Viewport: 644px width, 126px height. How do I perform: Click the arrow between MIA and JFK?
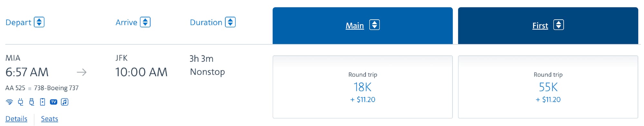pyautogui.click(x=82, y=72)
